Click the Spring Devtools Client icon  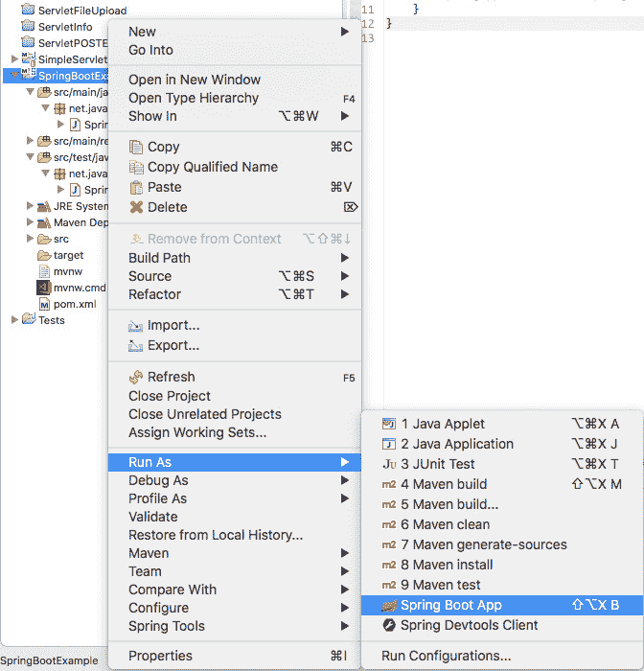pos(389,625)
